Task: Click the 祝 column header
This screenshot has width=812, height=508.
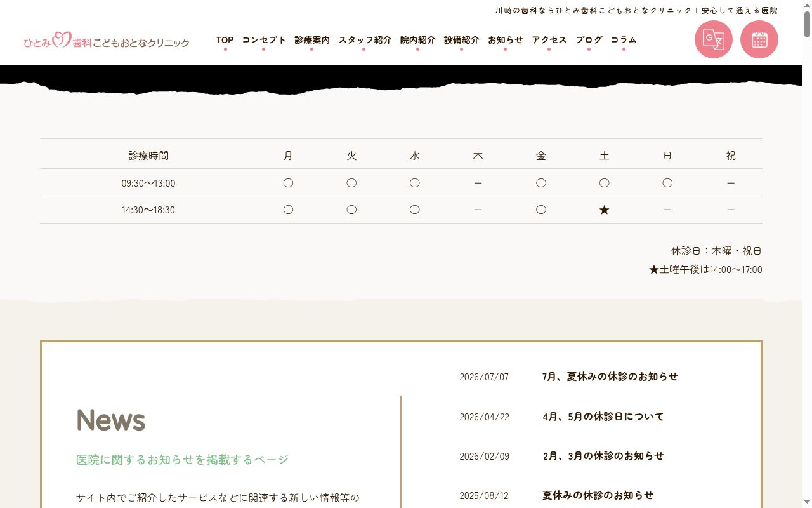Action: [x=731, y=156]
